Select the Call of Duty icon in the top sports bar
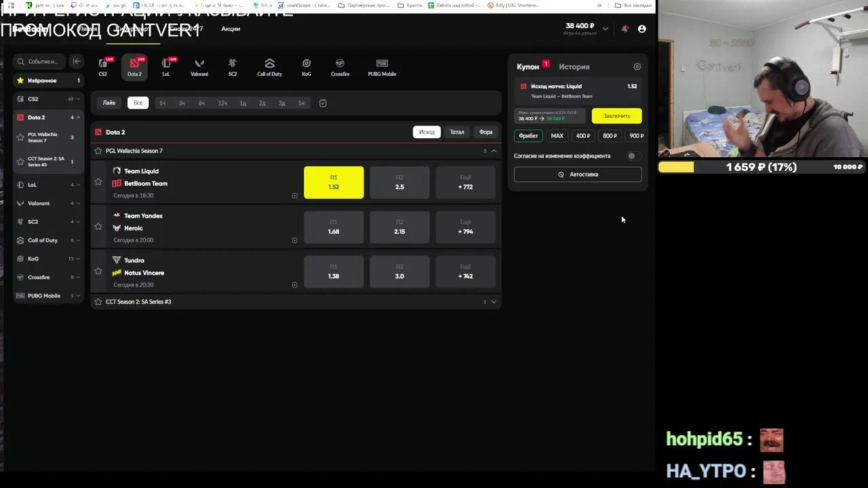The width and height of the screenshot is (868, 488). point(269,66)
